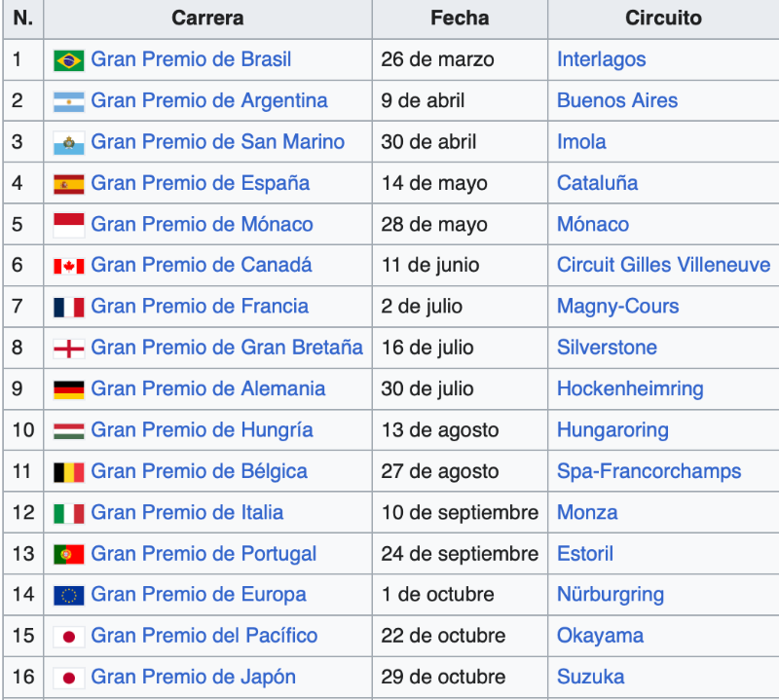Screen dimensions: 779x700
Task: Follow the Interlagos circuit link
Action: click(601, 59)
